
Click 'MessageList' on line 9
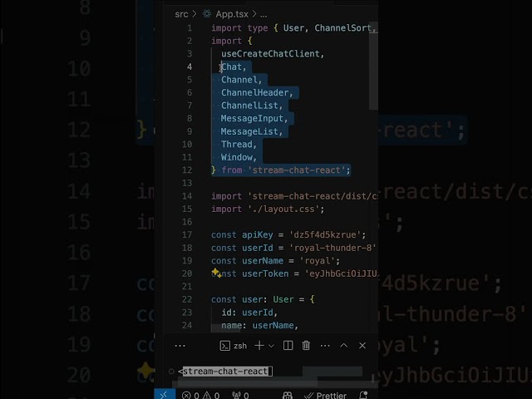249,131
